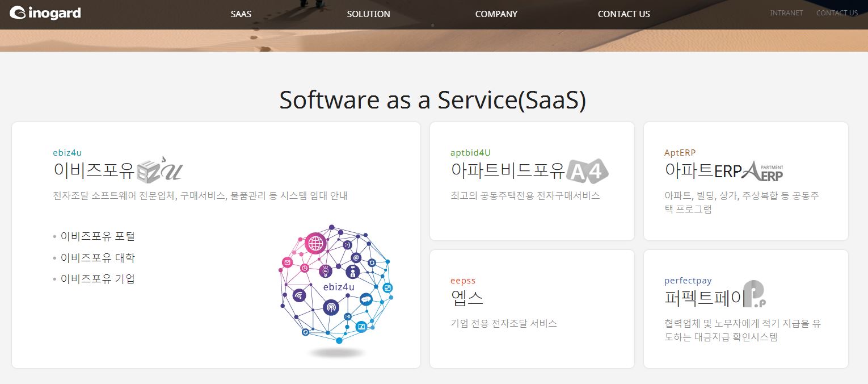Open CONTACT US in main navigation

(624, 14)
